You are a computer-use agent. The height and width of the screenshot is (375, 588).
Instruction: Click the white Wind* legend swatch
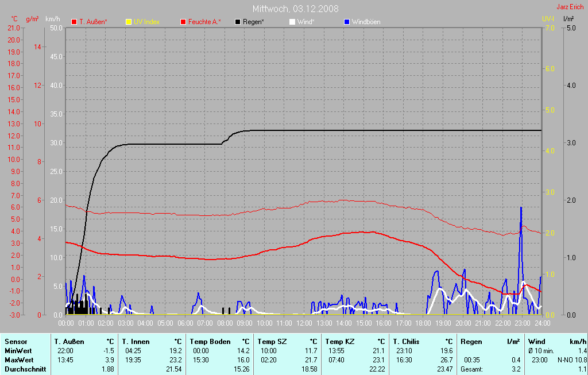click(292, 22)
